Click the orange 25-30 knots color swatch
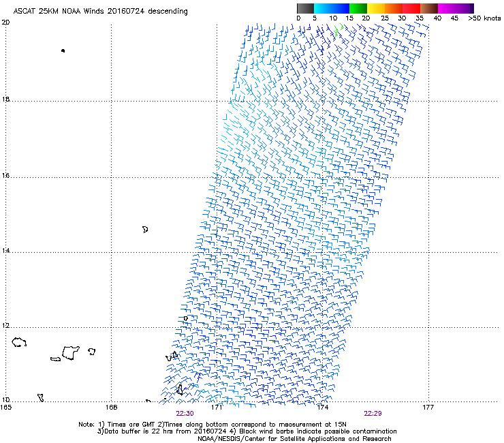Screen dimensions: 504x443 click(x=394, y=8)
